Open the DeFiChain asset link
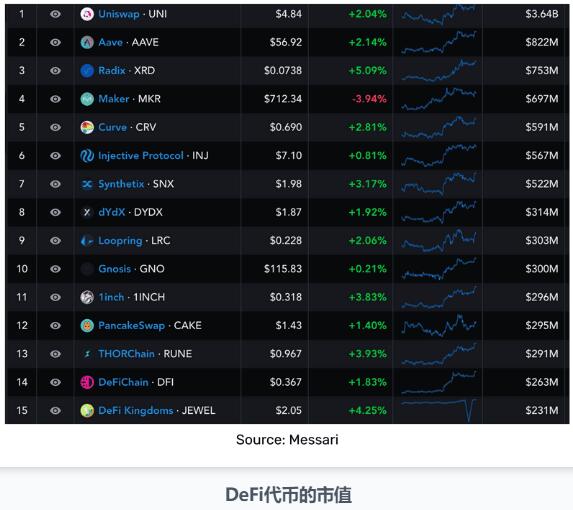 coord(123,382)
